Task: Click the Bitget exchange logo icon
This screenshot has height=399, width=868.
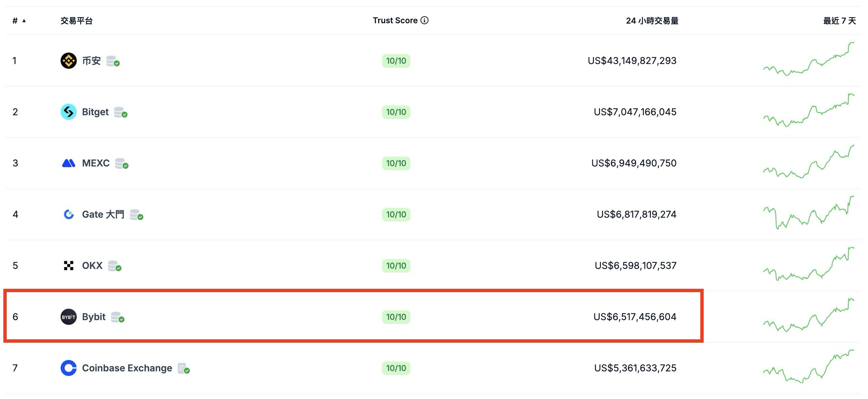Action: 68,112
